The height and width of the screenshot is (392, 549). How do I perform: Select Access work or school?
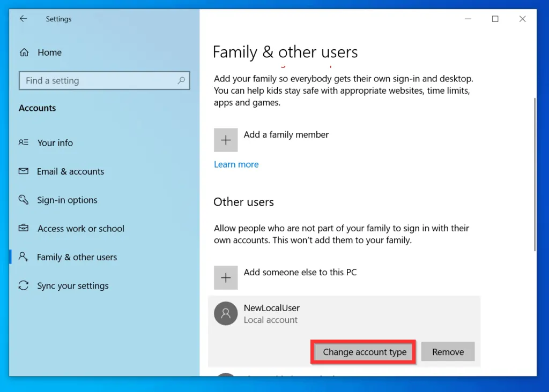coord(81,229)
